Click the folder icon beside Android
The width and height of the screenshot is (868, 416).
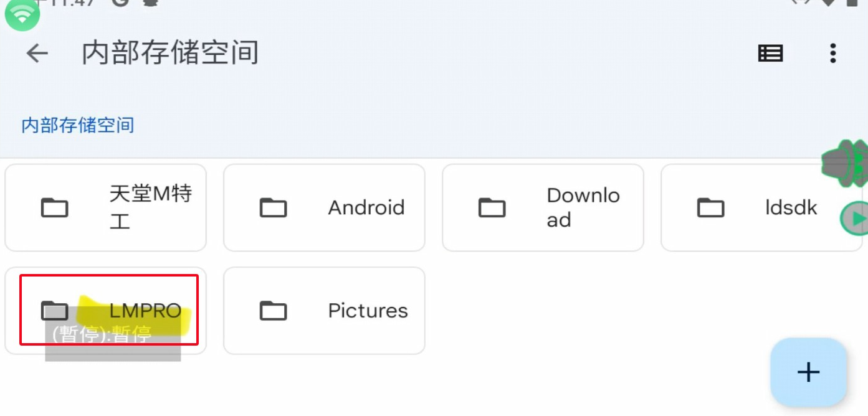pos(273,207)
